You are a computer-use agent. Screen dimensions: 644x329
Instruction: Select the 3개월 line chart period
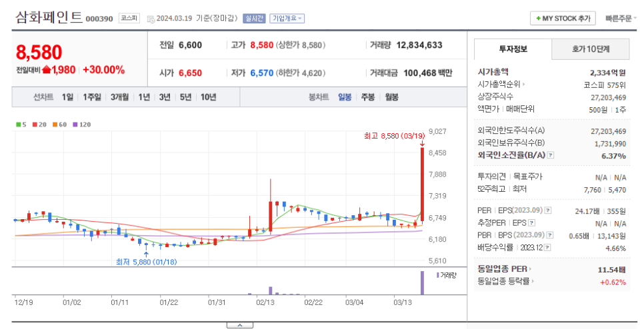[119, 97]
